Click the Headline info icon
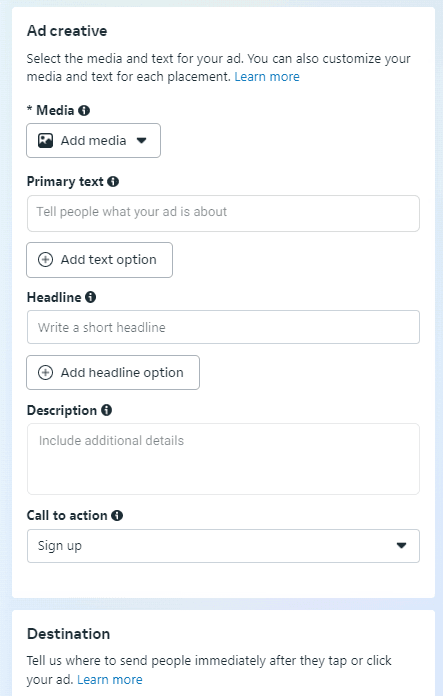Image resolution: width=443 pixels, height=696 pixels. pos(91,297)
